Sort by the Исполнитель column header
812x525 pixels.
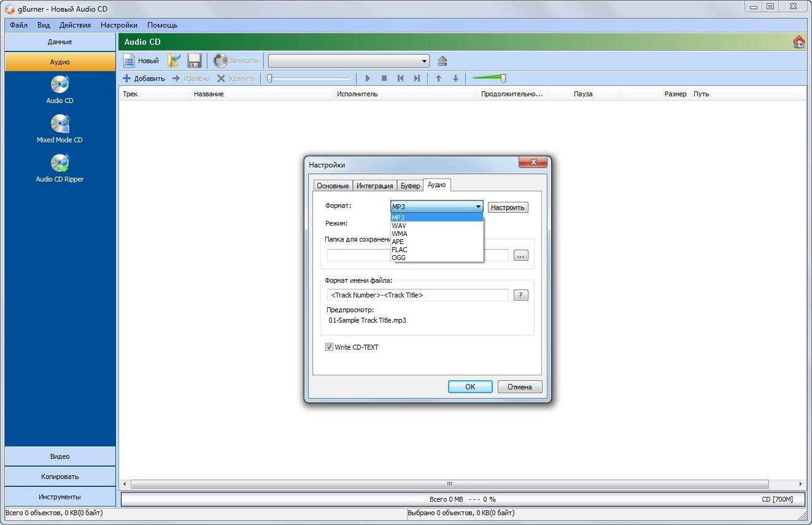405,94
